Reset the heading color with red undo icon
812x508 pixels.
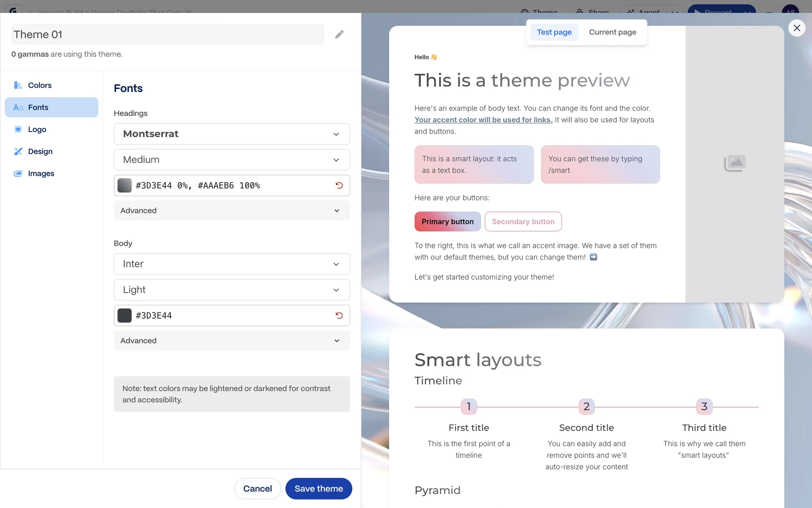coord(339,185)
